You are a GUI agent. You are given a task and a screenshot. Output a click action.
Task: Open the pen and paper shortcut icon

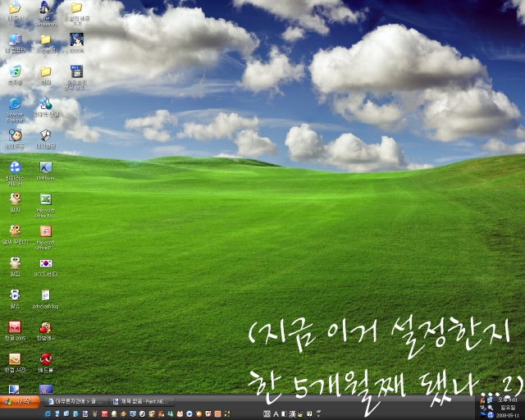(46, 135)
